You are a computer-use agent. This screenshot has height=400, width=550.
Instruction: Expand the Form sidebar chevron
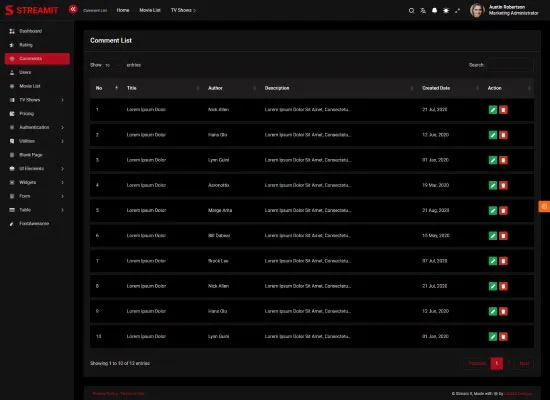pos(62,196)
